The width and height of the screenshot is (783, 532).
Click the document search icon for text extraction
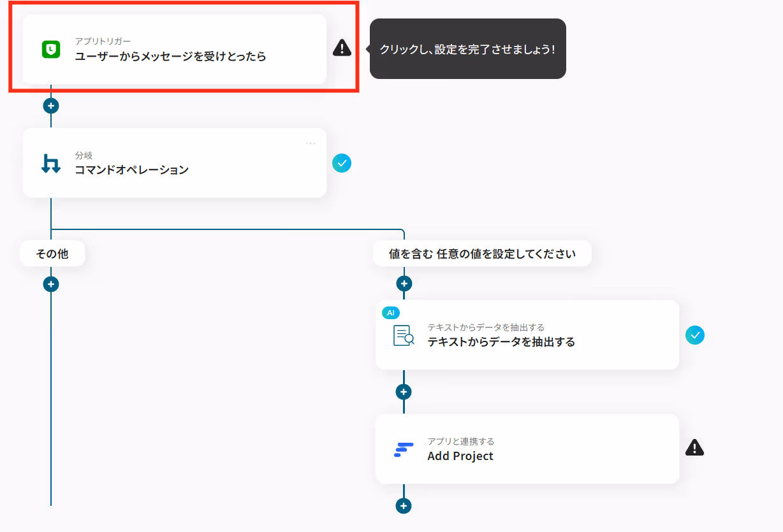(x=404, y=335)
